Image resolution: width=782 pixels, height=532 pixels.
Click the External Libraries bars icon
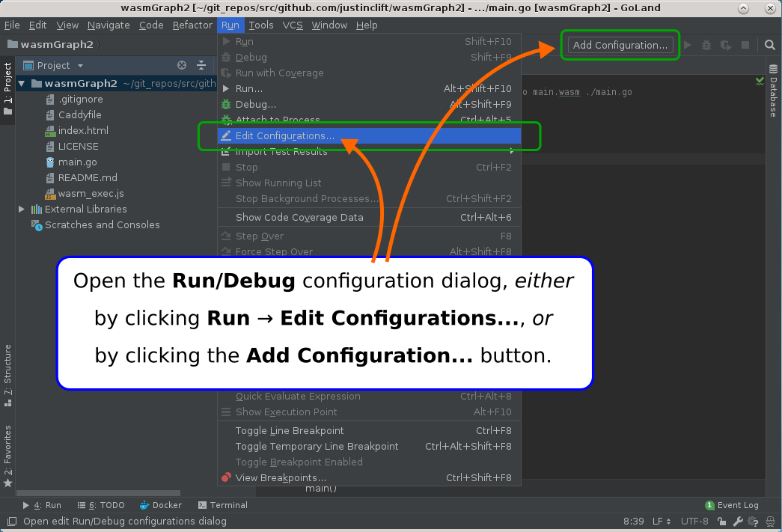click(x=37, y=210)
